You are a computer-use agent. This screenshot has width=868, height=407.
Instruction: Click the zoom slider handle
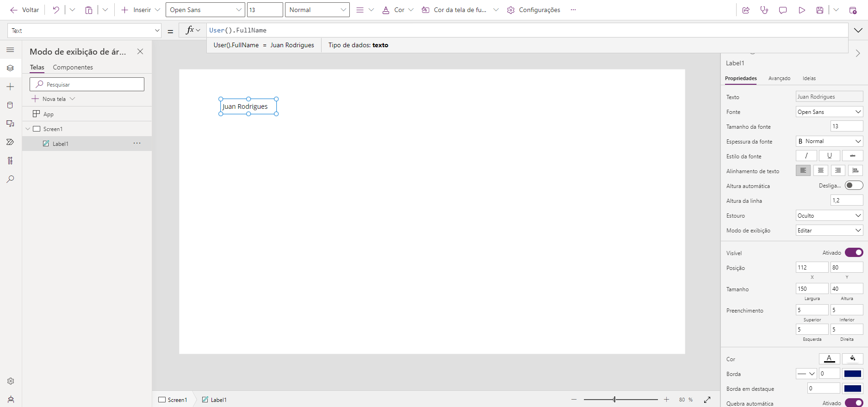614,399
